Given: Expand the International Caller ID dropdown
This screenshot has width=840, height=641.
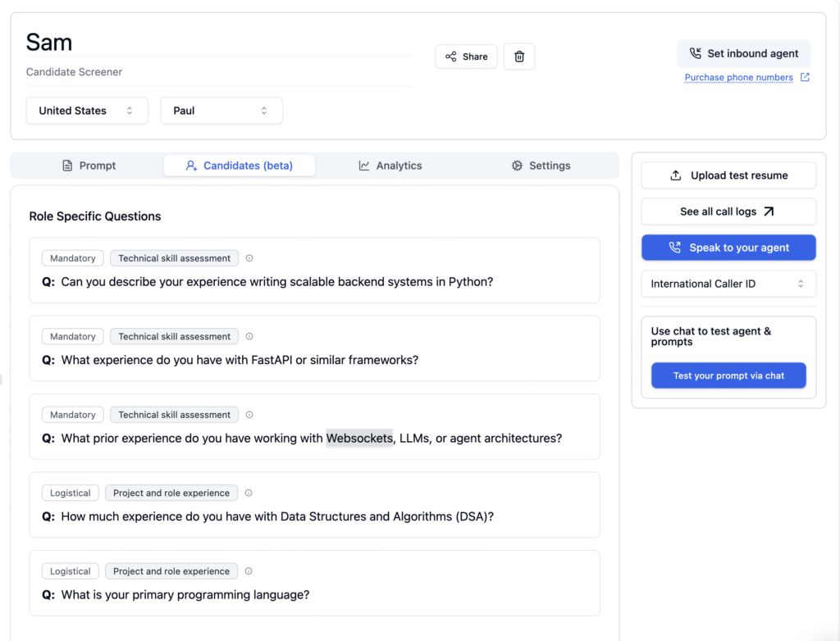Looking at the screenshot, I should tap(728, 284).
